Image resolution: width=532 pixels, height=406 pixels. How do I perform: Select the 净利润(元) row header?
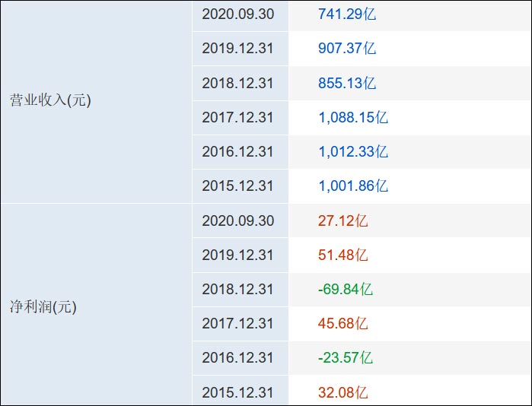(x=43, y=307)
